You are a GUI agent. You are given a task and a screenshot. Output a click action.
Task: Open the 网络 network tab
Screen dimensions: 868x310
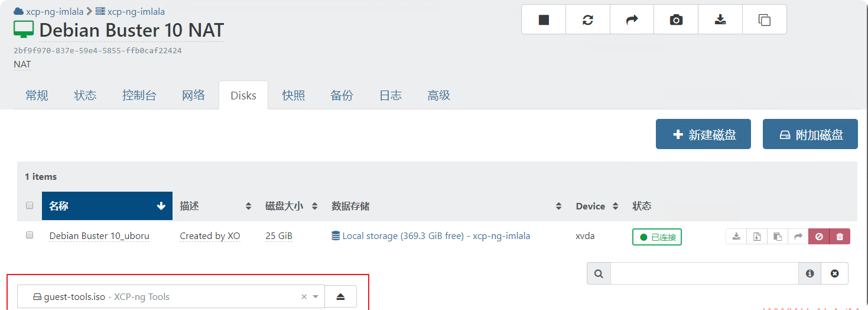tap(194, 95)
